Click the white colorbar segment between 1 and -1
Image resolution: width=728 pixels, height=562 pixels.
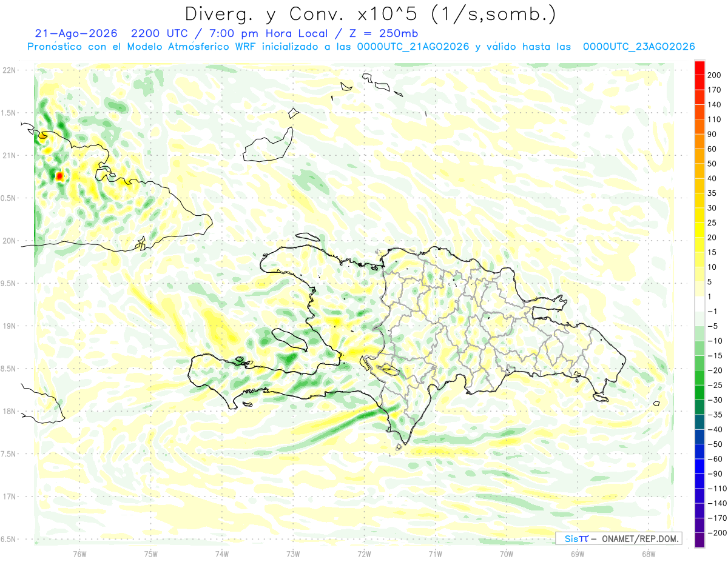[699, 304]
